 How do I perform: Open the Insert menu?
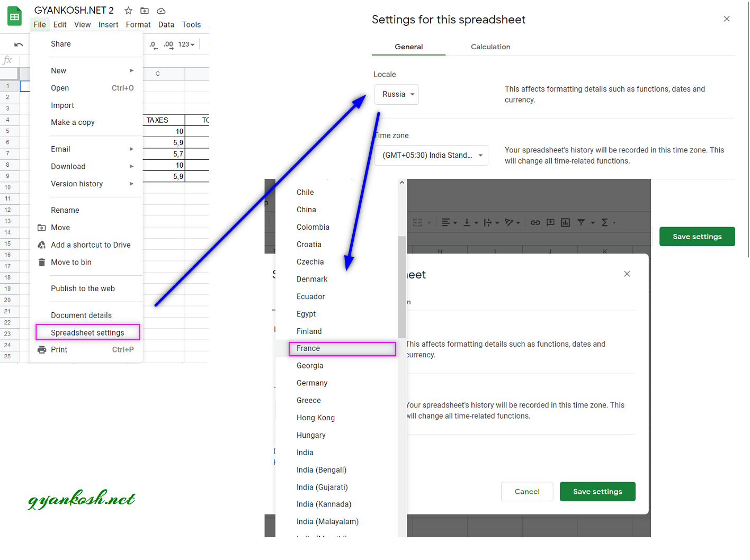coord(108,24)
